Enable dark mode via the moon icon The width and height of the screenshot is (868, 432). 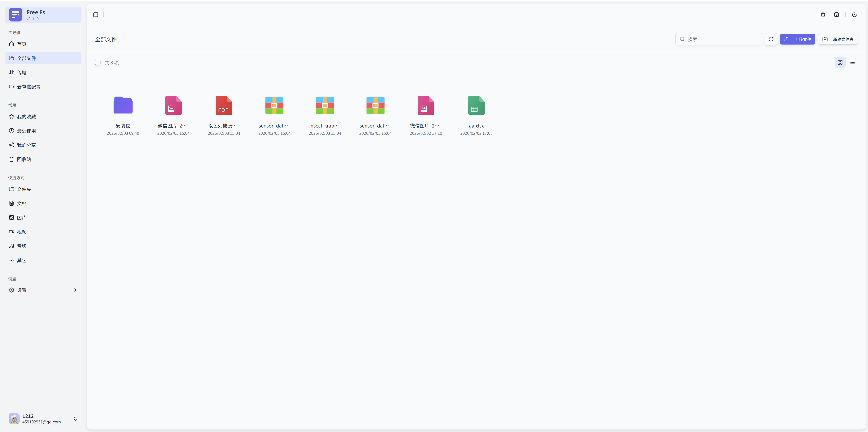[854, 14]
